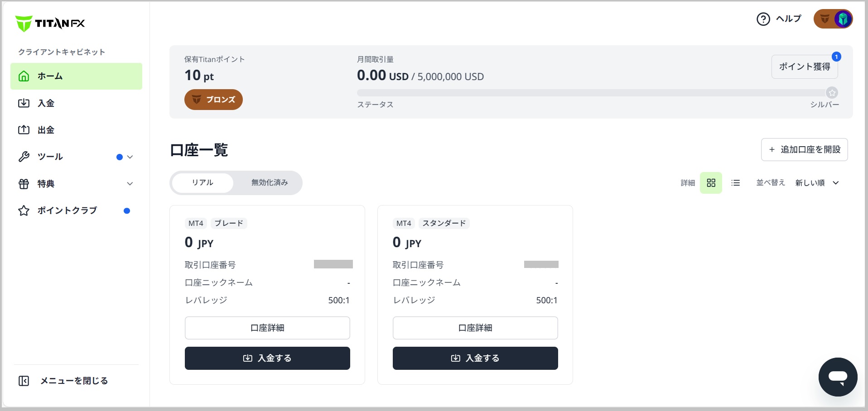Expand the Tools submenu chevron

click(130, 157)
